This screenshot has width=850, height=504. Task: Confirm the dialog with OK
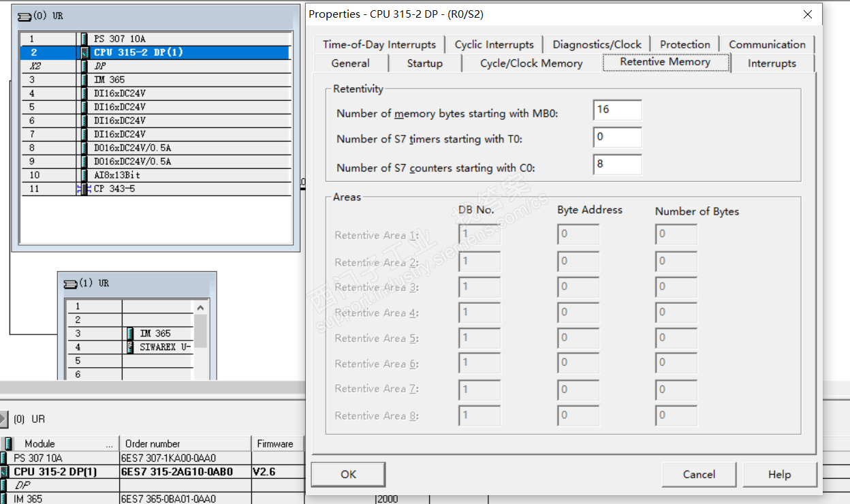348,474
